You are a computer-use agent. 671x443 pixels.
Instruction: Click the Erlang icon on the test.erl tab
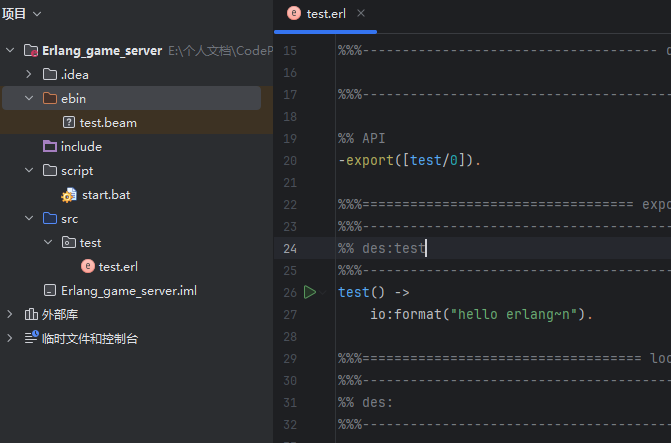click(x=294, y=13)
